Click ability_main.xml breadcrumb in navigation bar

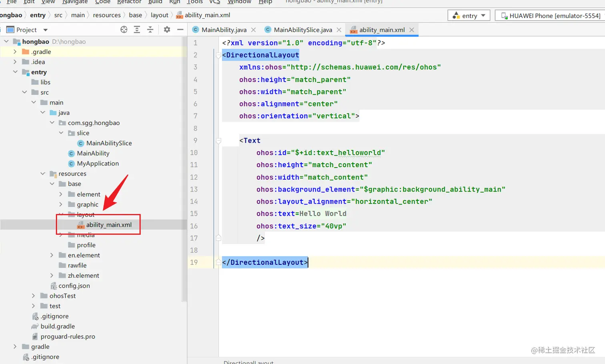(203, 15)
